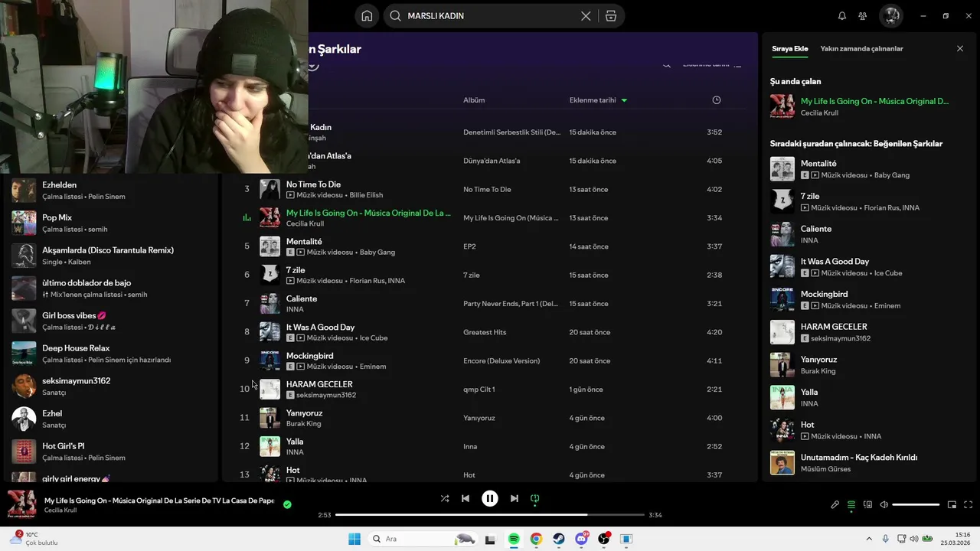Open Cecilia Krull artist link in bottom bar

[x=60, y=510]
